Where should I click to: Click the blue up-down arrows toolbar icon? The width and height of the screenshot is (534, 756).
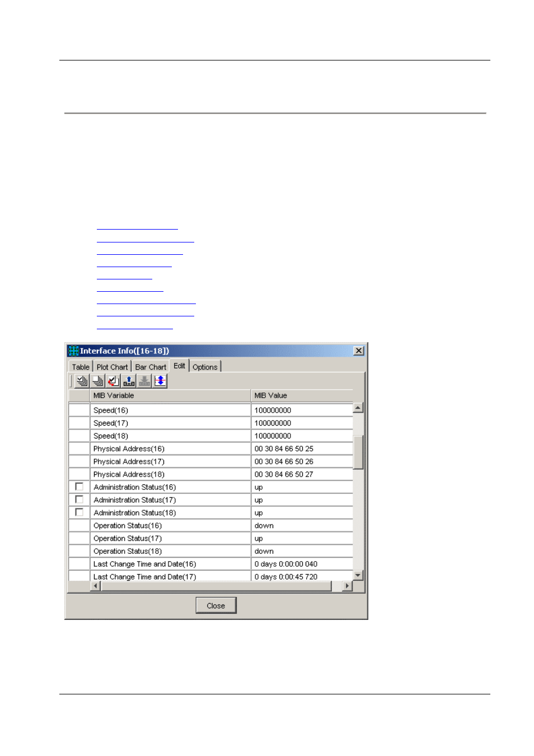tap(160, 381)
